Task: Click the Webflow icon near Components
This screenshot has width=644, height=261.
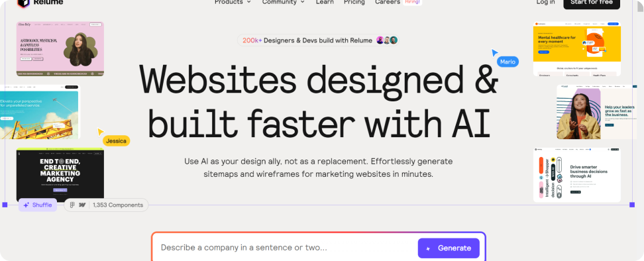Action: (82, 205)
